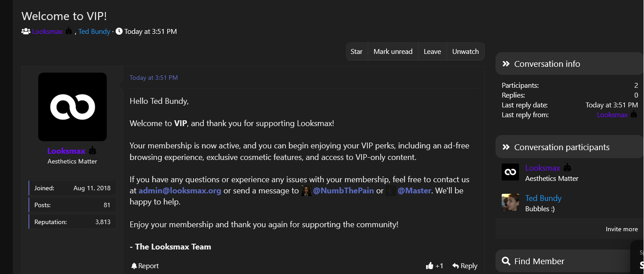Viewport: 644px width, 274px height.
Task: Open the @NumbThePain mention link
Action: pos(343,191)
